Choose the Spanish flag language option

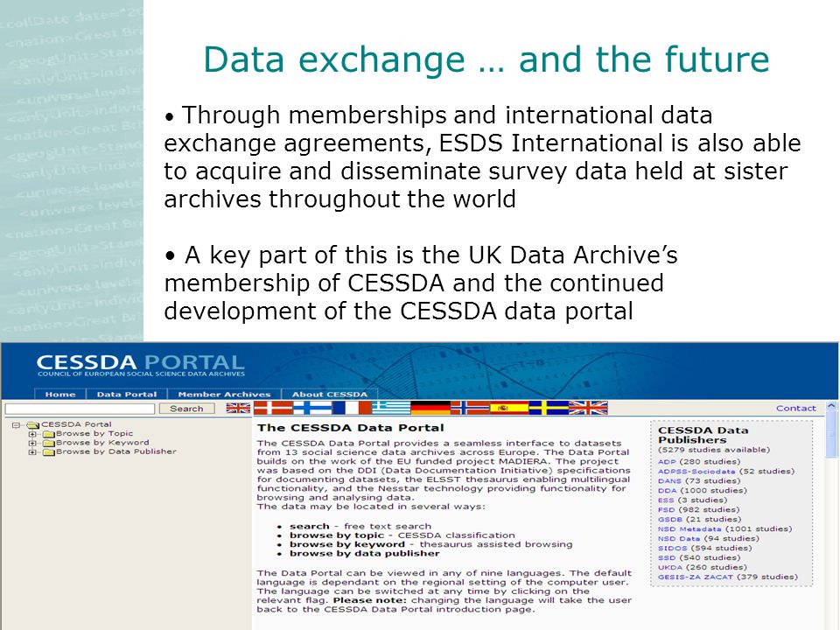[509, 409]
